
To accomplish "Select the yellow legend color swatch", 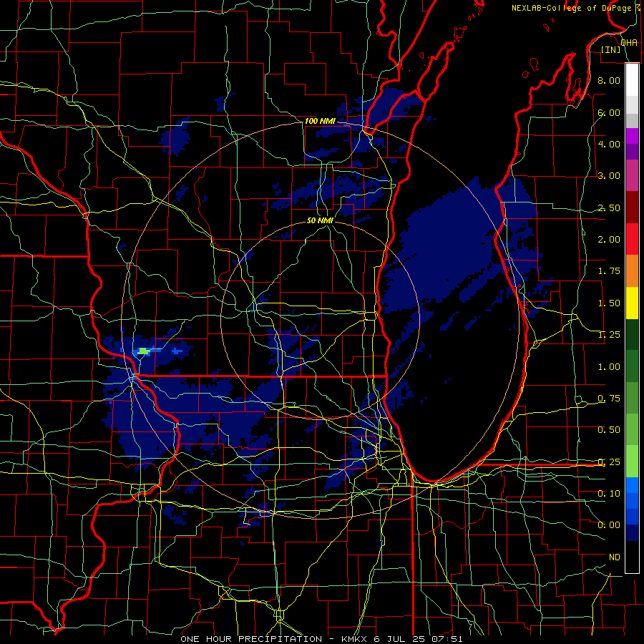I will [x=632, y=303].
